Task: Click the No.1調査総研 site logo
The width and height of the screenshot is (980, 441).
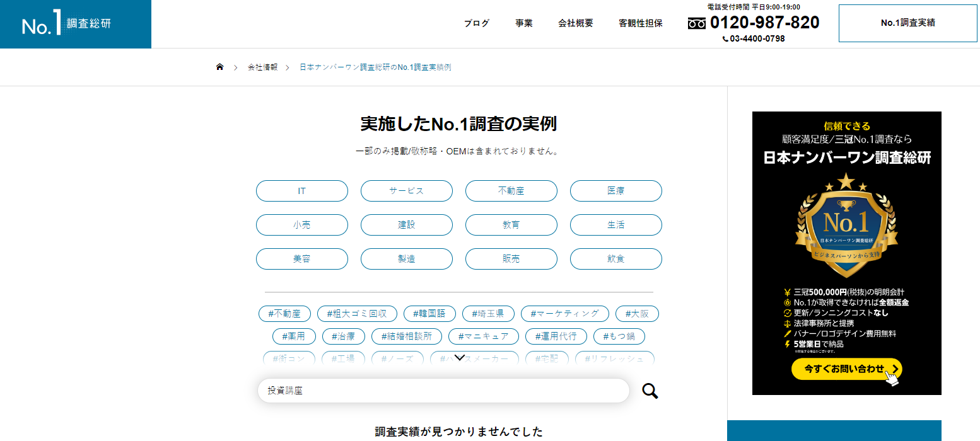Action: point(66,24)
